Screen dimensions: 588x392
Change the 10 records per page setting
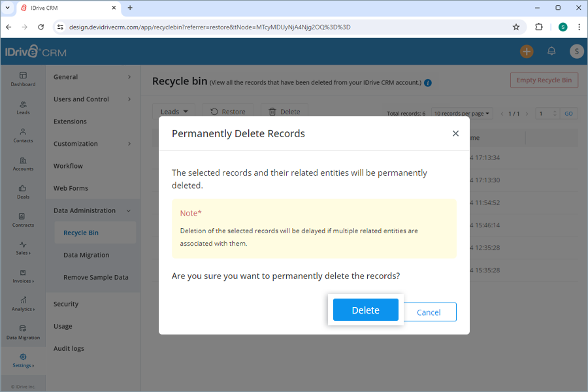[x=462, y=113]
